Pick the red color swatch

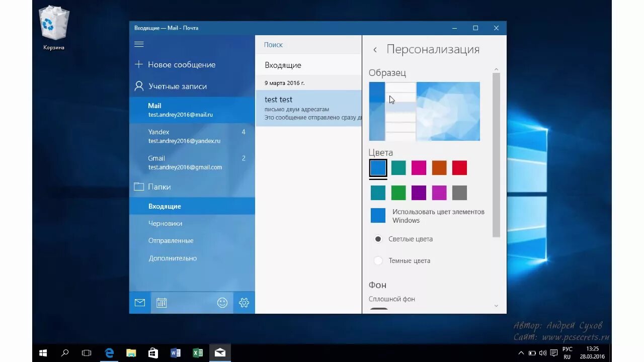(x=459, y=168)
